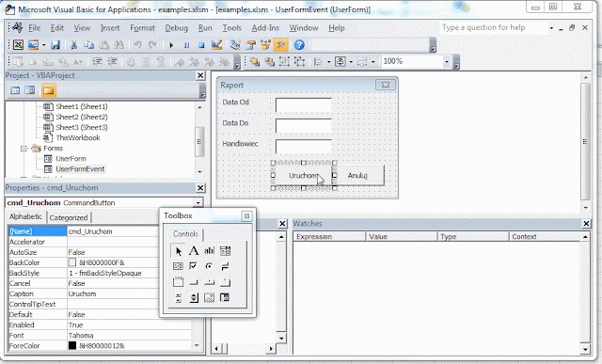The image size is (602, 364).
Task: Select the Image control in Toolbox
Action: point(209,297)
